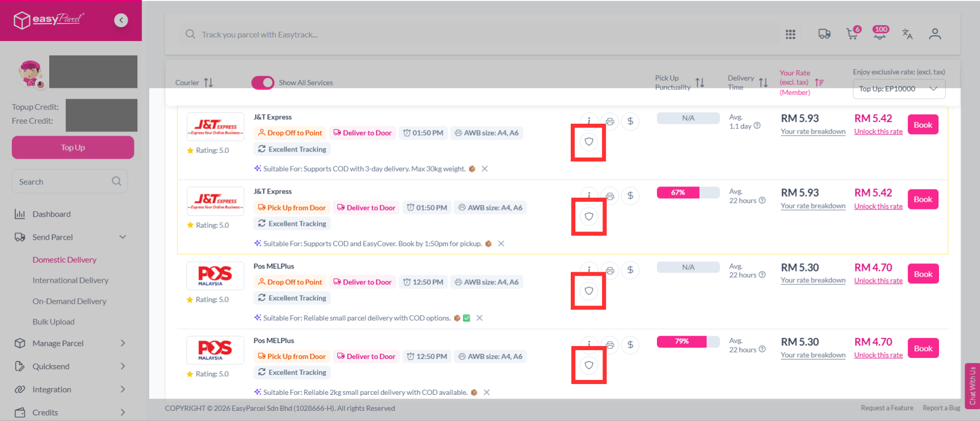
Task: Dismiss 'Reliable 2kg small parcel' suggestion
Action: (x=487, y=392)
